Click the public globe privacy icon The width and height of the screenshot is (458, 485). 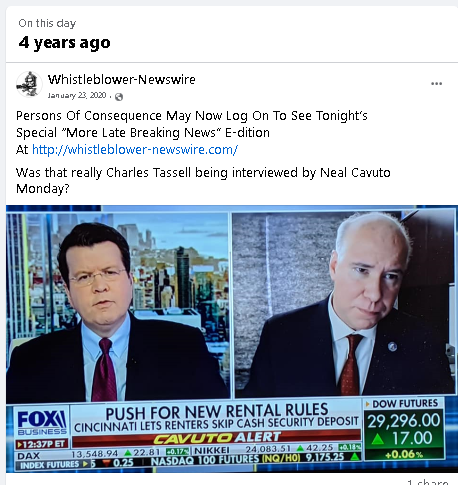(x=119, y=97)
